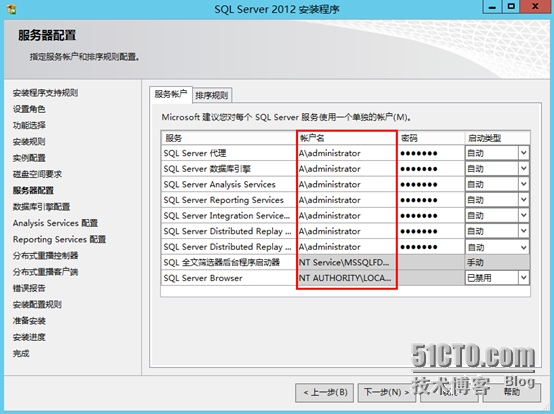Click Analysis Services 配置 step in sidebar

tap(55, 223)
